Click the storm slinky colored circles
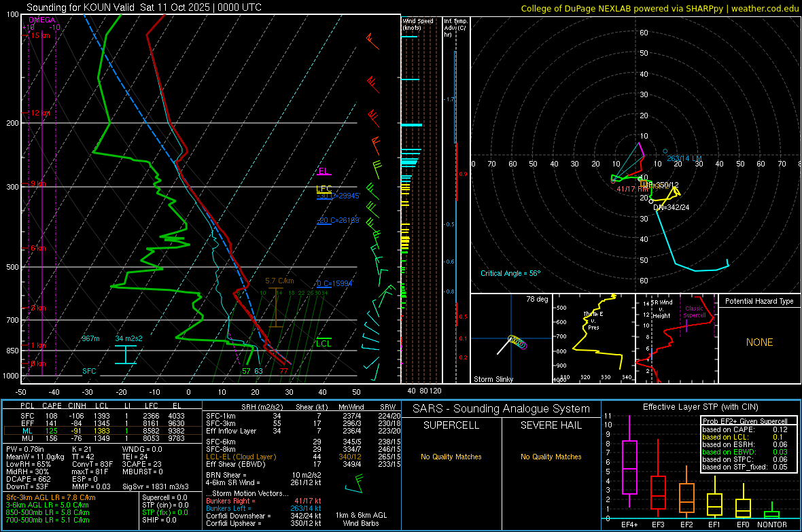The height and width of the screenshot is (532, 802). 518,342
